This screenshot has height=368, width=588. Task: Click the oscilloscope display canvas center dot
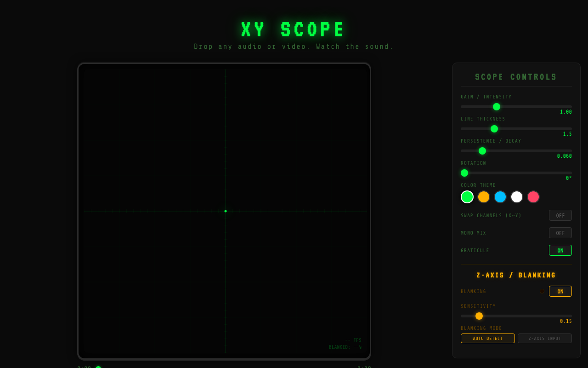[x=226, y=211]
